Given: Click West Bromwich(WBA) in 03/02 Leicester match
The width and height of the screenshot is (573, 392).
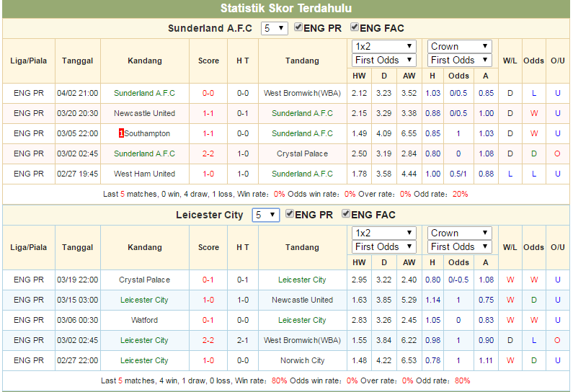Looking at the screenshot, I should pyautogui.click(x=302, y=340).
